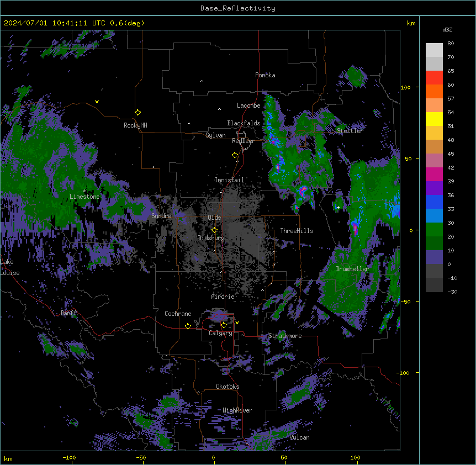476x465 pixels.
Task: Click the Blackfalds town label
Action: coord(244,123)
